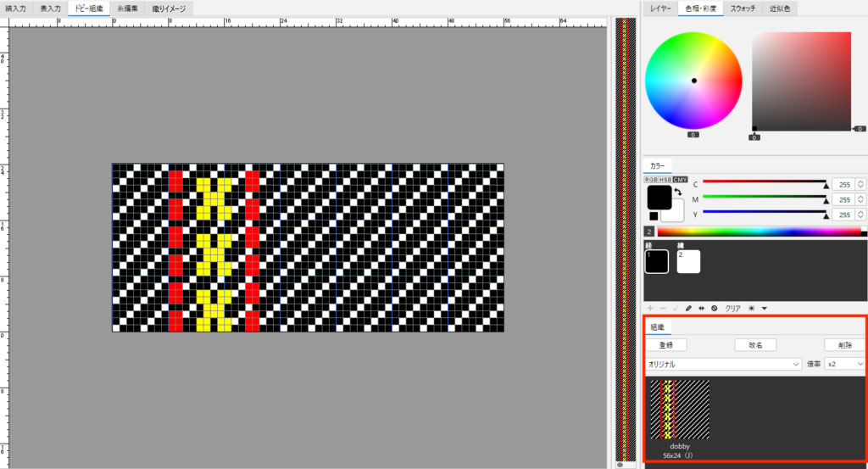The height and width of the screenshot is (469, 868).
Task: Swap foreground and background colors
Action: click(678, 193)
